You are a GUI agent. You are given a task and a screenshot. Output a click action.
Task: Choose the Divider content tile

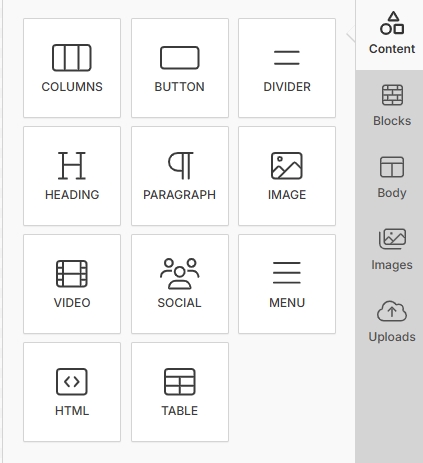coord(287,68)
